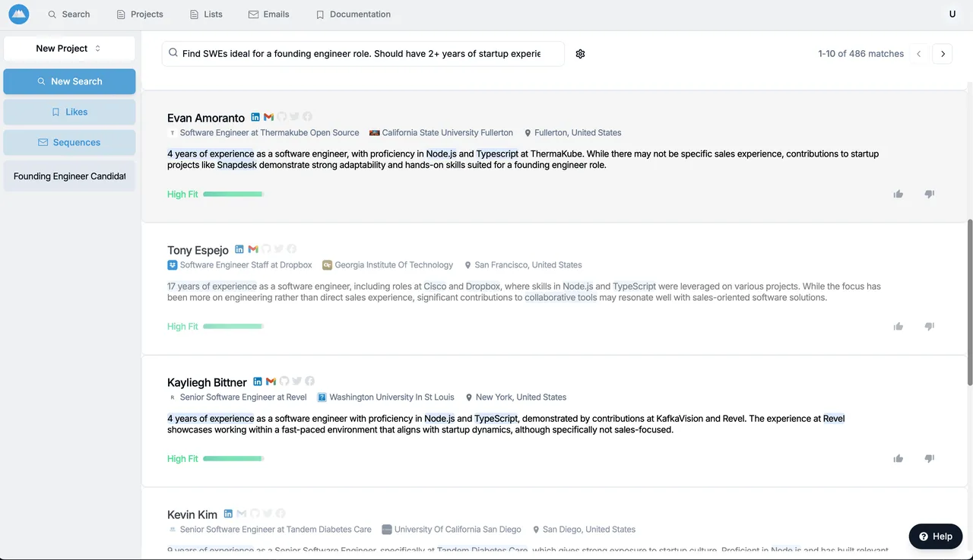The image size is (973, 560).
Task: Go to next page of matches
Action: click(x=943, y=54)
